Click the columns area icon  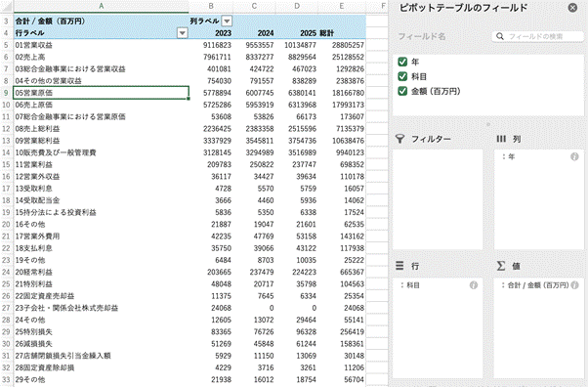(x=501, y=139)
